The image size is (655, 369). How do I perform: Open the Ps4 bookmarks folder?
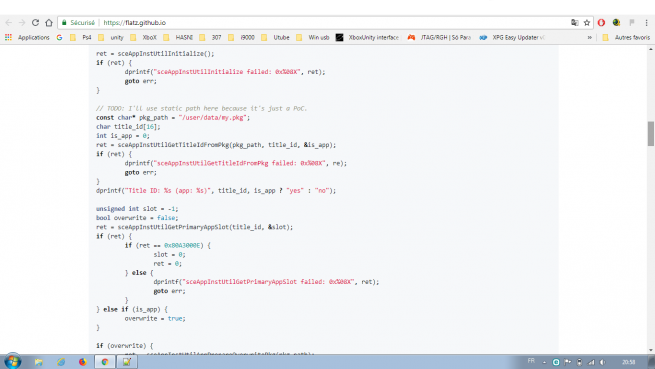pos(81,37)
